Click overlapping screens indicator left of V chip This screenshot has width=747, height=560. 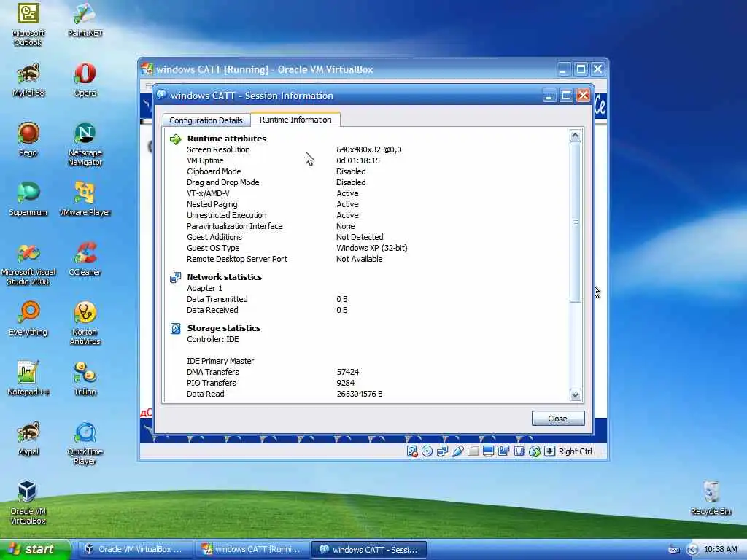pos(503,451)
